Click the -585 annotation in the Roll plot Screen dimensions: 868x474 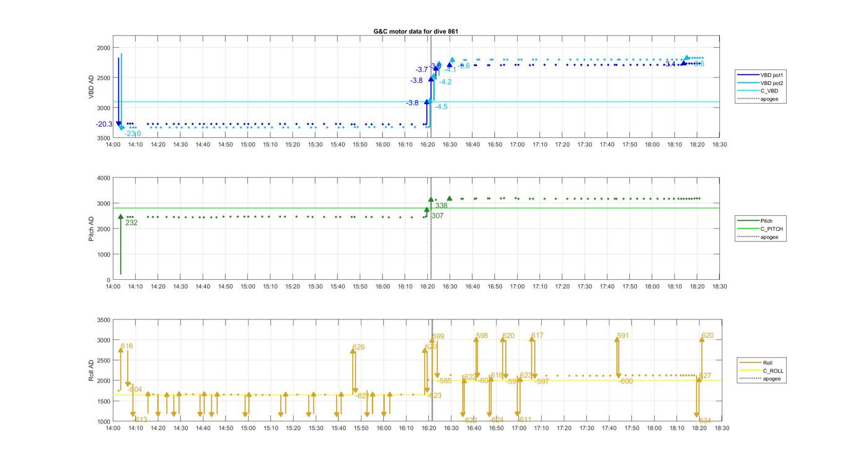pyautogui.click(x=445, y=381)
